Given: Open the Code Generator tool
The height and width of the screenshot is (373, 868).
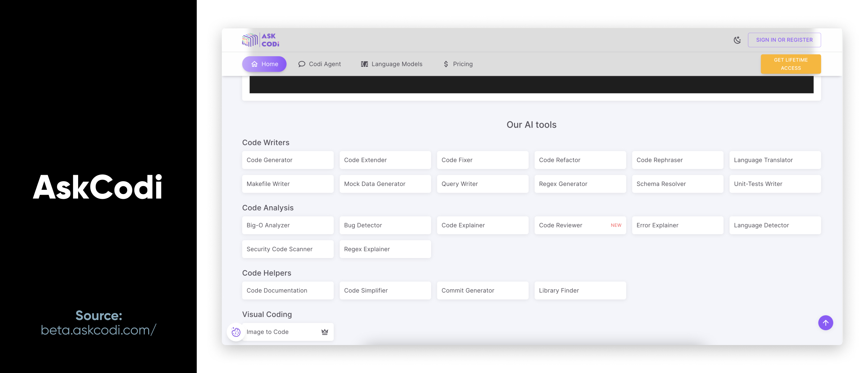Looking at the screenshot, I should coord(288,160).
